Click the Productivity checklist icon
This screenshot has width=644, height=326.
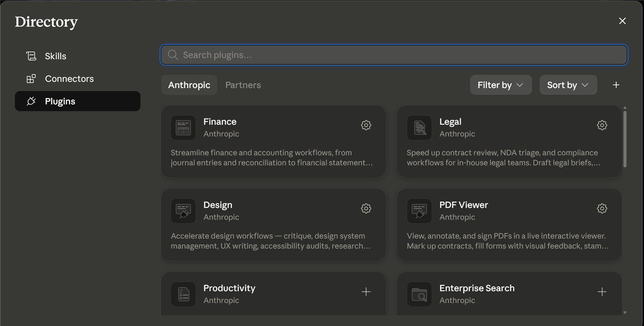(183, 294)
